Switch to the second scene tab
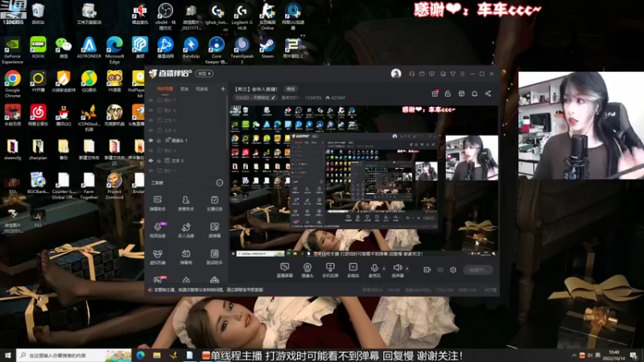Screen dimensions: 644x362 point(184,88)
